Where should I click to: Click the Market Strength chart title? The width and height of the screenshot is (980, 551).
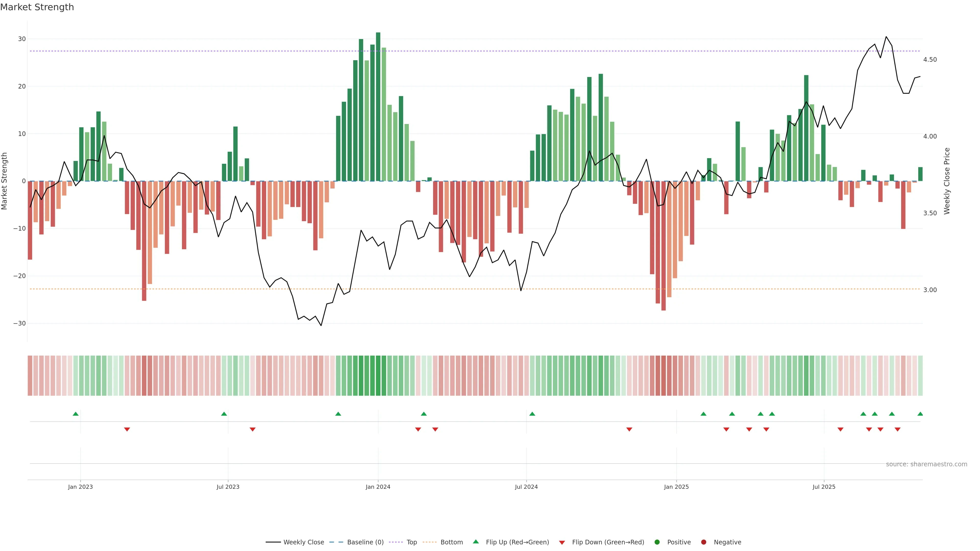point(37,7)
